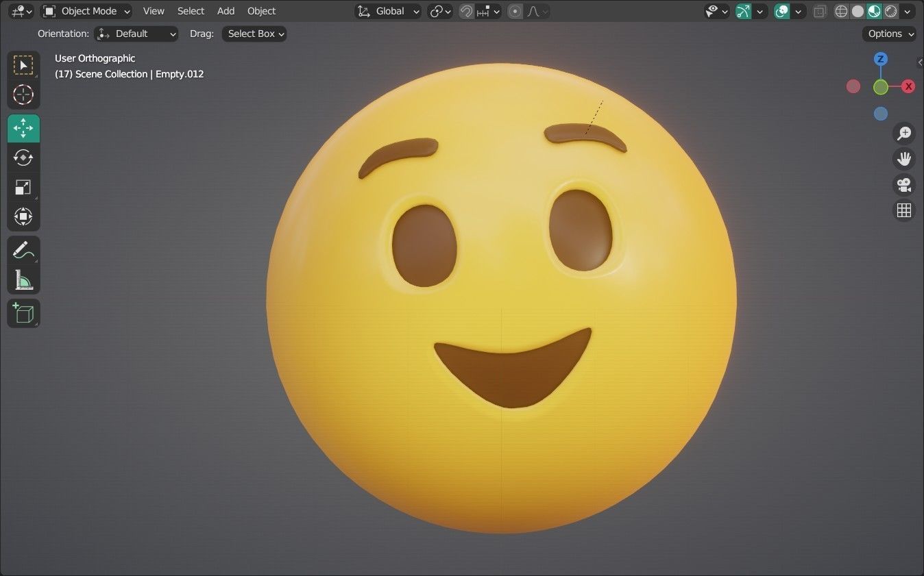
Task: Click the red X axis on navigation gizmo
Action: 908,86
